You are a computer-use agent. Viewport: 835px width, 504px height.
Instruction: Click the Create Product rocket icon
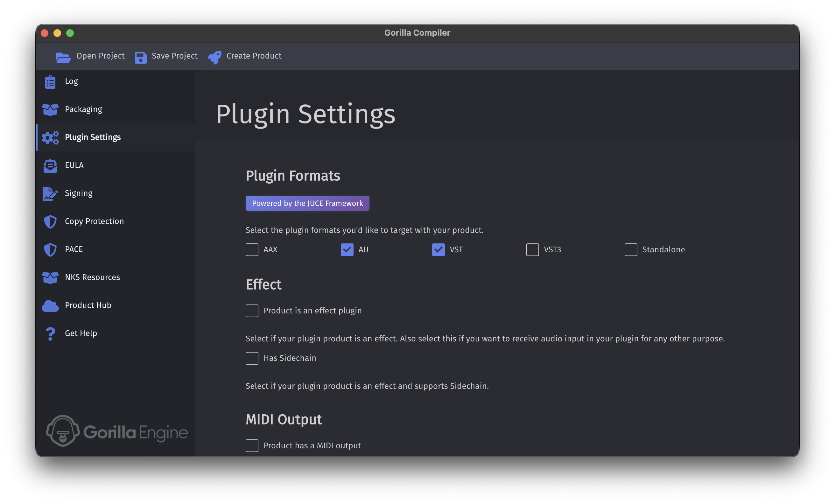(215, 58)
